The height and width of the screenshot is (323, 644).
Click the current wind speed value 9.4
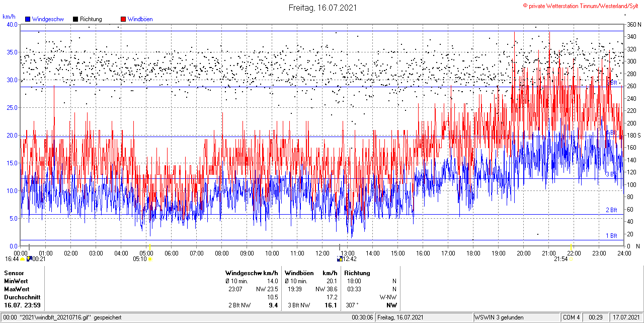click(x=274, y=305)
